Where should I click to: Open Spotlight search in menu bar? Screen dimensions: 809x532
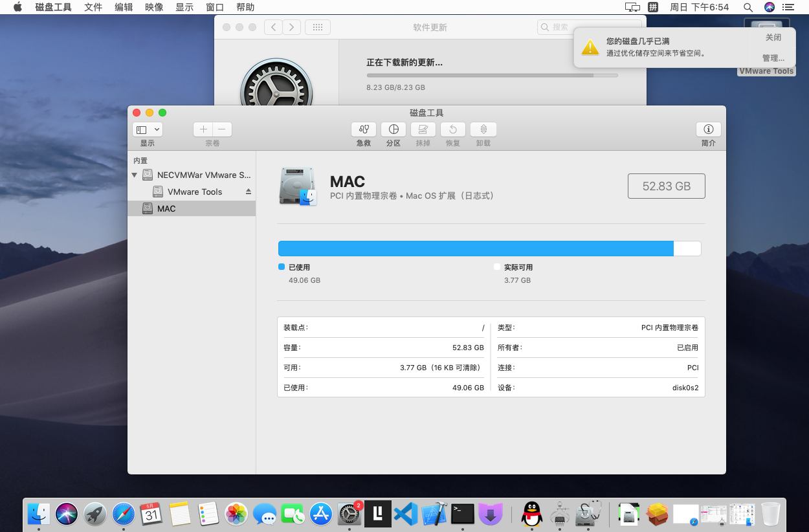click(x=748, y=7)
